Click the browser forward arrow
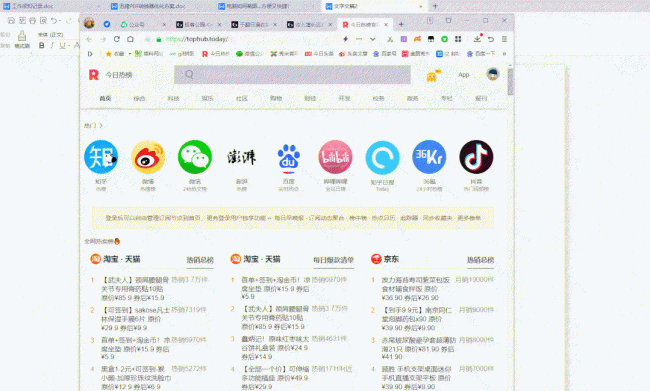The image size is (650, 391). coord(103,39)
